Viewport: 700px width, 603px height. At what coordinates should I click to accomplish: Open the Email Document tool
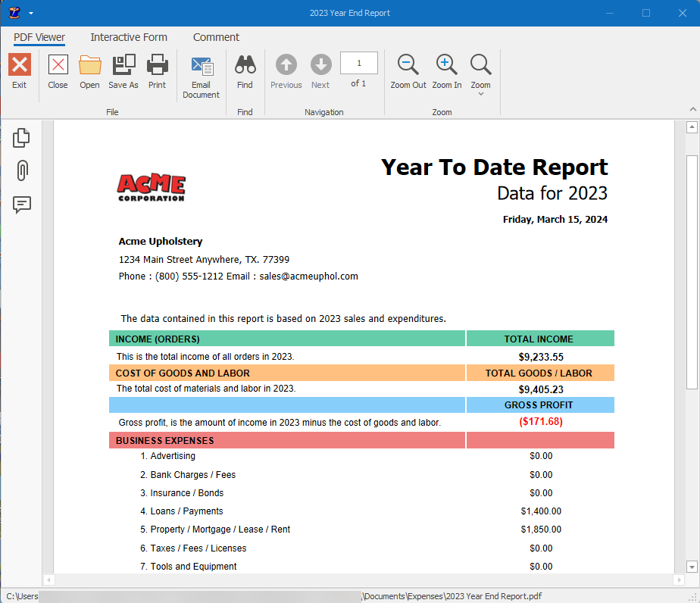(201, 72)
